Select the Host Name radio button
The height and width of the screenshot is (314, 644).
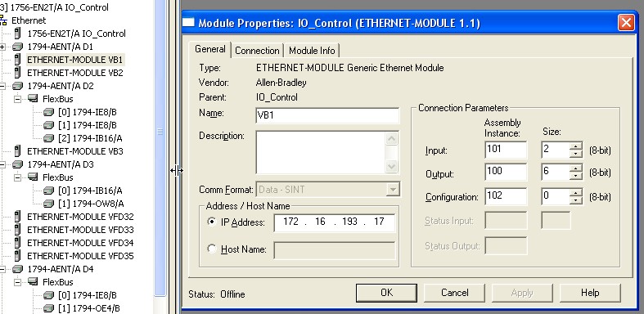pyautogui.click(x=212, y=249)
